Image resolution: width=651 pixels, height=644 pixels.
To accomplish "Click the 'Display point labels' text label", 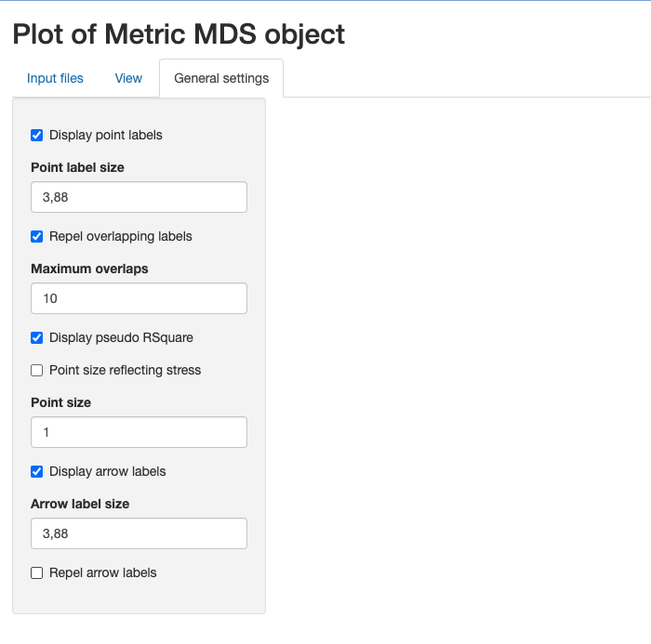I will coord(106,136).
